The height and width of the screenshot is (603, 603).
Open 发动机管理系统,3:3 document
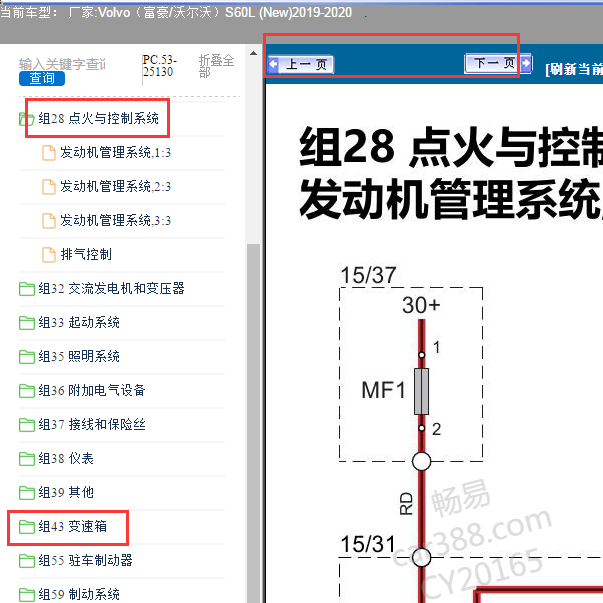115,220
